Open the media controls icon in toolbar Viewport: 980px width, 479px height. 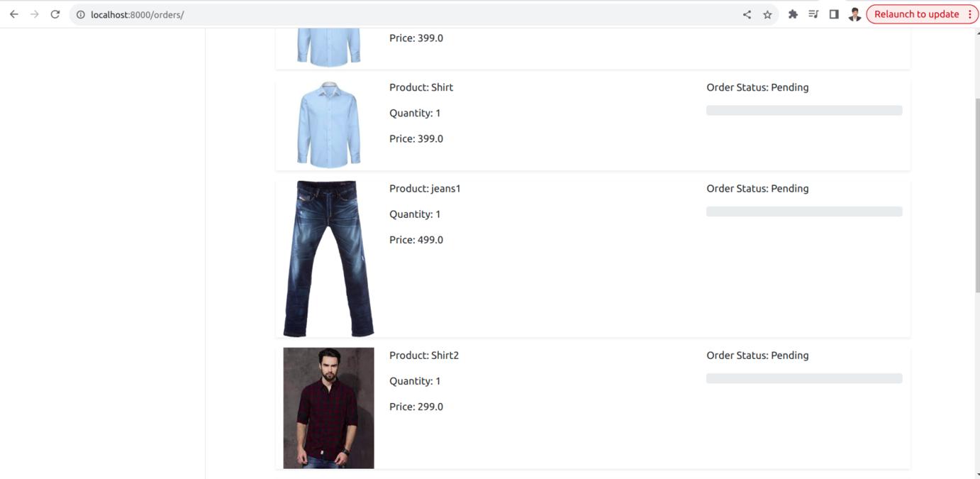(813, 13)
